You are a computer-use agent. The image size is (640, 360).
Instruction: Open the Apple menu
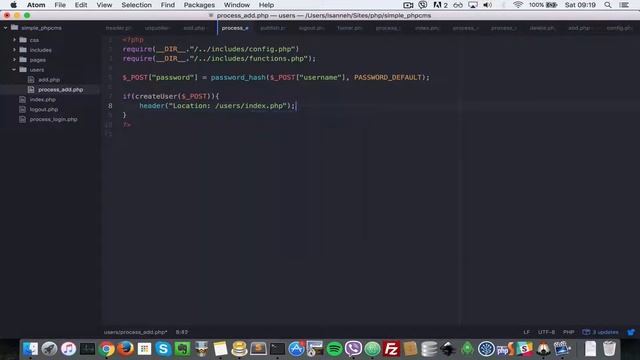[x=13, y=5]
